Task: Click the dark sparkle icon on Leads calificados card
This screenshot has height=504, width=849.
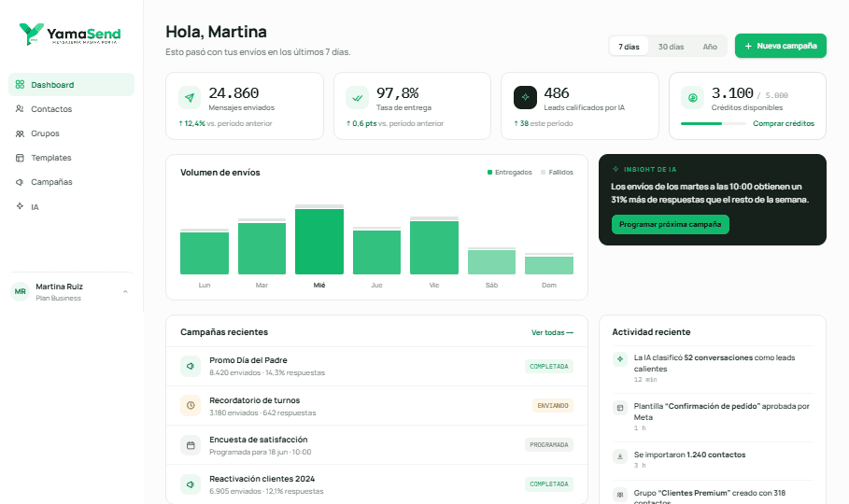Action: click(525, 97)
